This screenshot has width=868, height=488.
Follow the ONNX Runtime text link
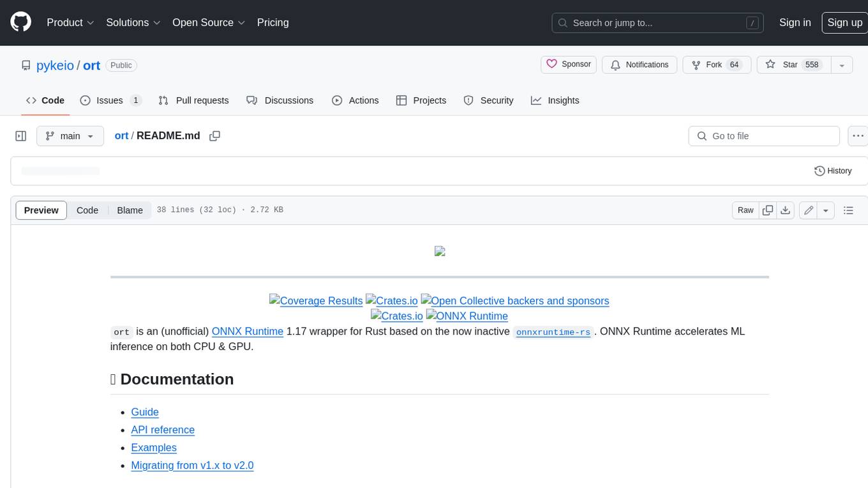tap(248, 331)
